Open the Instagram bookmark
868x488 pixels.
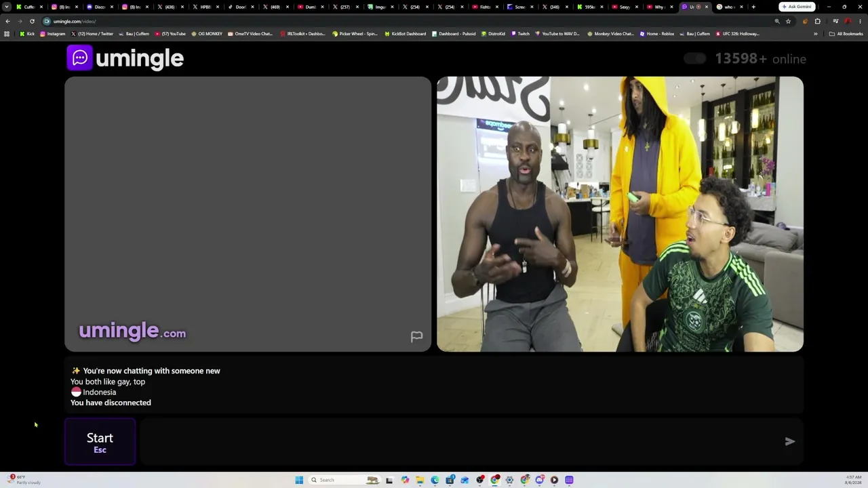tap(53, 33)
